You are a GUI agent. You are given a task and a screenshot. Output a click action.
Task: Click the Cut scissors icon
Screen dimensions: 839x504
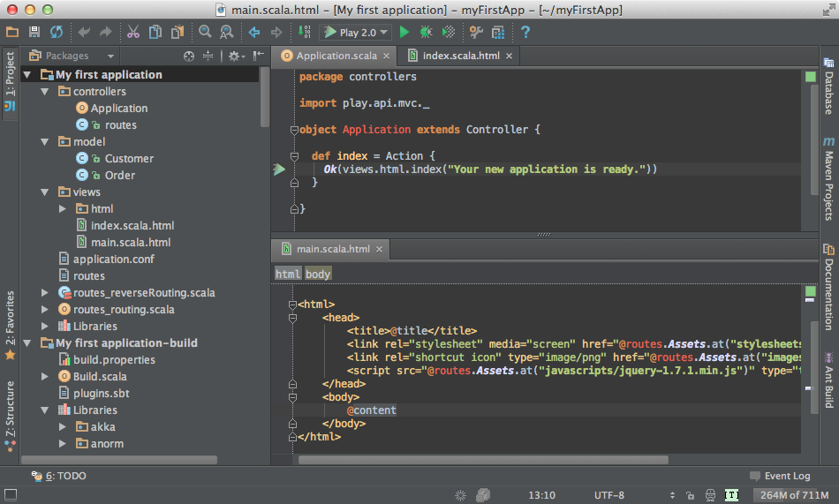[x=132, y=33]
